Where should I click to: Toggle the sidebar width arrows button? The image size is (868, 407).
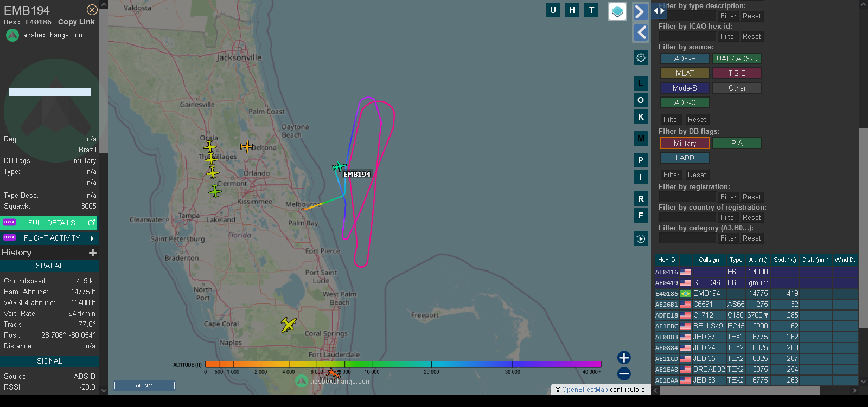click(x=659, y=10)
